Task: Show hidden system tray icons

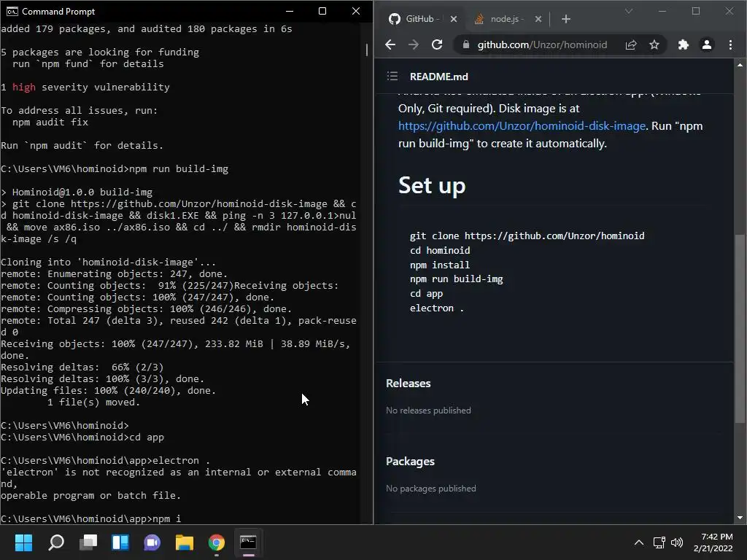Action: click(x=639, y=542)
